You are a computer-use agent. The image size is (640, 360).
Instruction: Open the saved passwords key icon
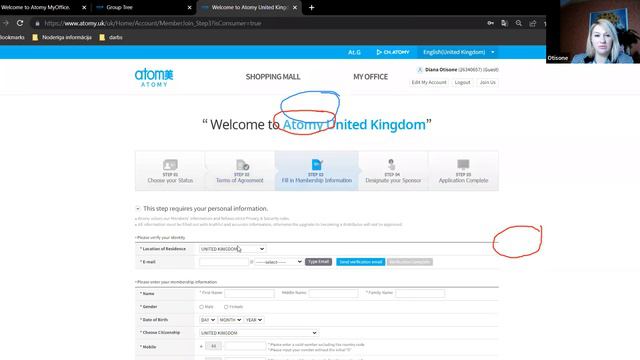[491, 23]
